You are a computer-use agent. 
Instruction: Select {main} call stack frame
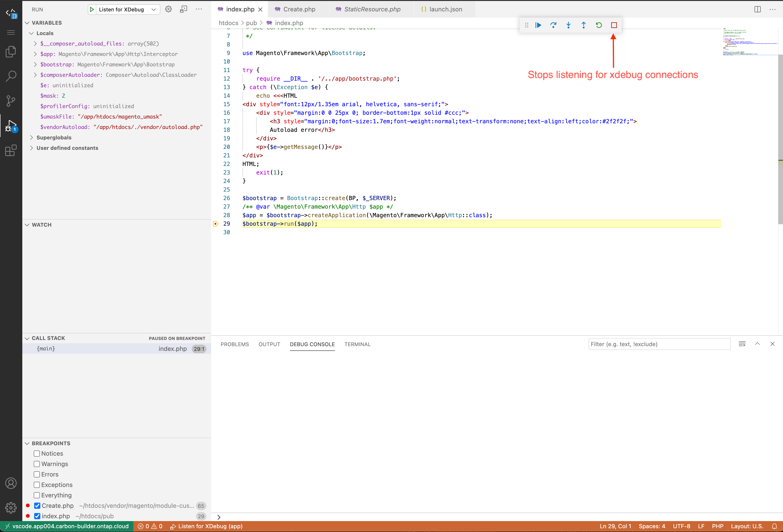tap(117, 349)
